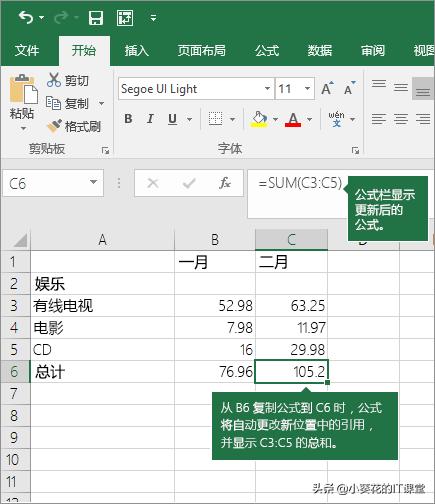The image size is (435, 504).
Task: Select column A header
Action: click(x=102, y=240)
